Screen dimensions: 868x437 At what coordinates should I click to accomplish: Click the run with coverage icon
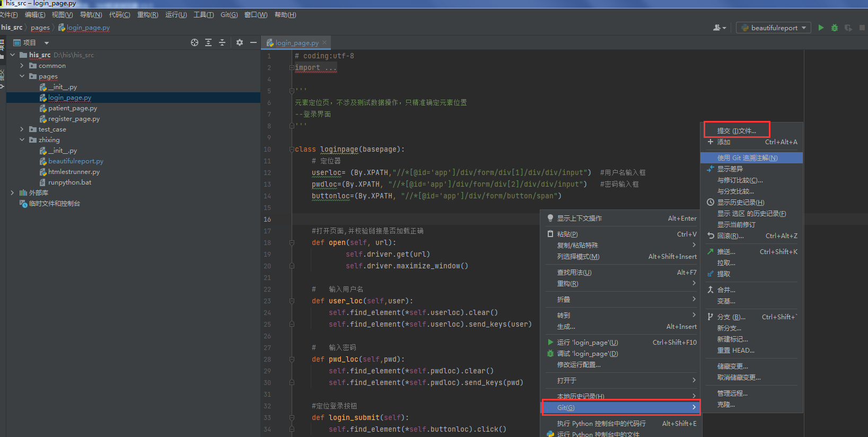(848, 28)
